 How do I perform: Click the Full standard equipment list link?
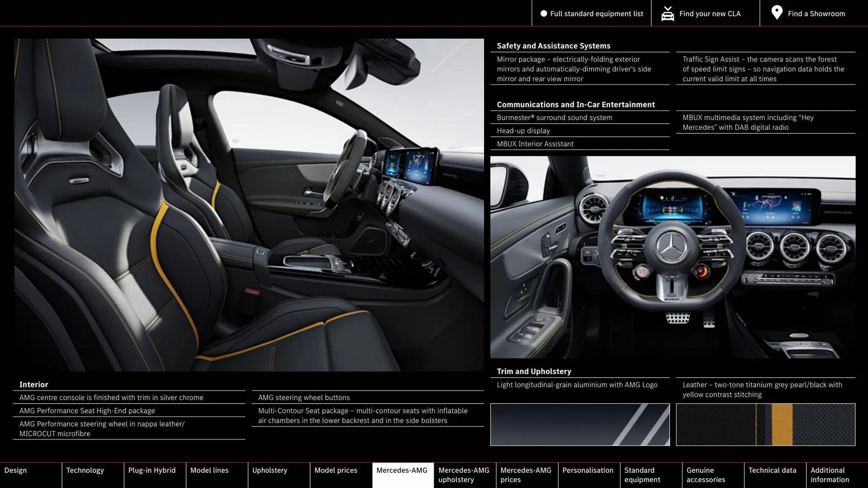(x=597, y=14)
